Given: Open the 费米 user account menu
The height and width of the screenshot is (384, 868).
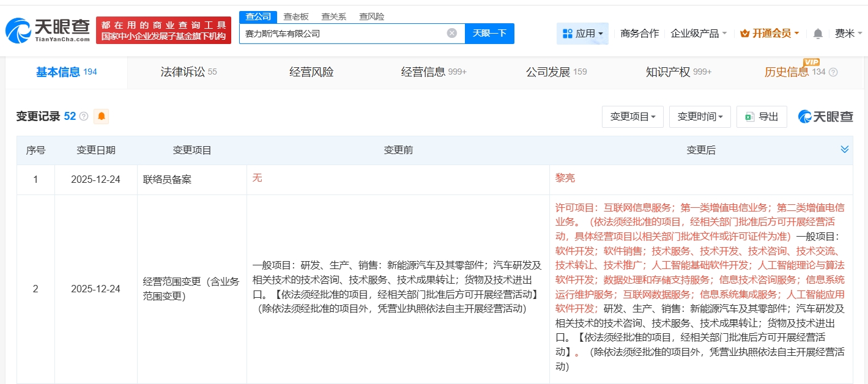Looking at the screenshot, I should coord(848,34).
